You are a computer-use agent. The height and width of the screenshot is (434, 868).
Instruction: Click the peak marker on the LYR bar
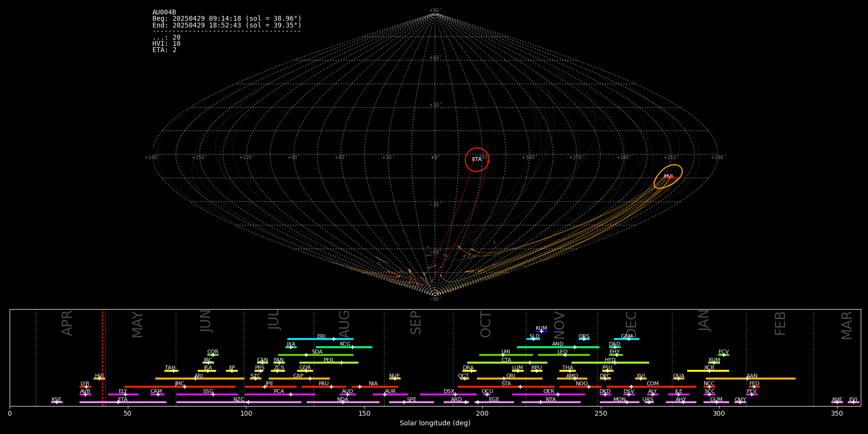[86, 386]
